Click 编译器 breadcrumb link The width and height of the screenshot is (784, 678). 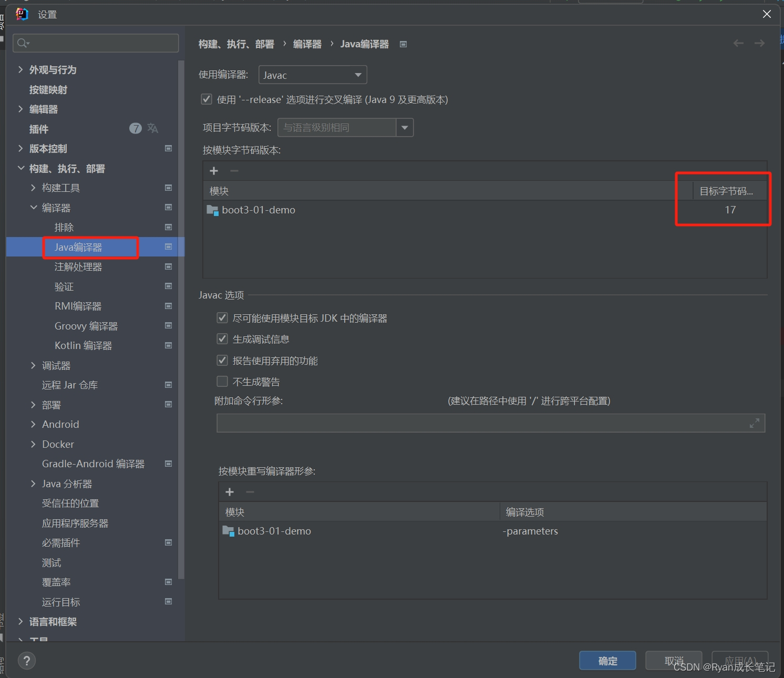307,44
